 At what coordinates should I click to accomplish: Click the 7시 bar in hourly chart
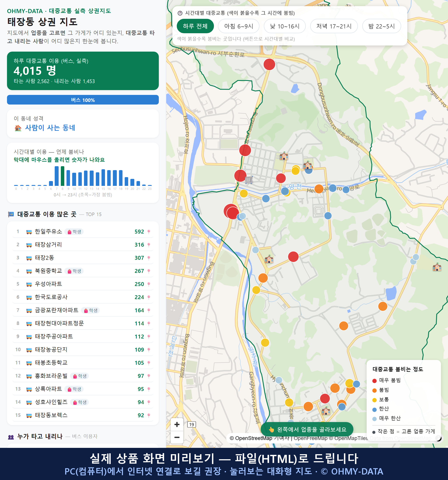(x=57, y=176)
